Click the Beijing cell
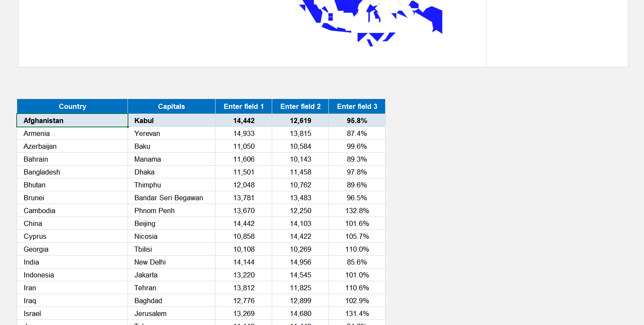This screenshot has width=644, height=325. click(171, 223)
